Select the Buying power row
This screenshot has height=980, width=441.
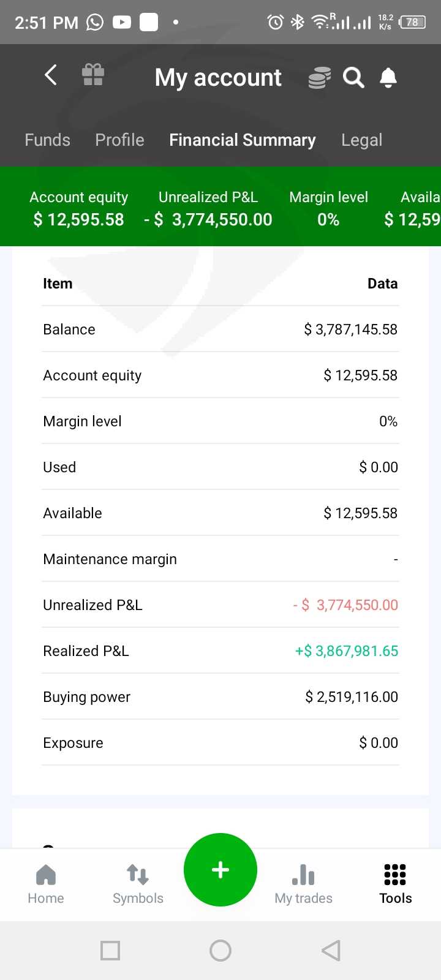click(221, 696)
